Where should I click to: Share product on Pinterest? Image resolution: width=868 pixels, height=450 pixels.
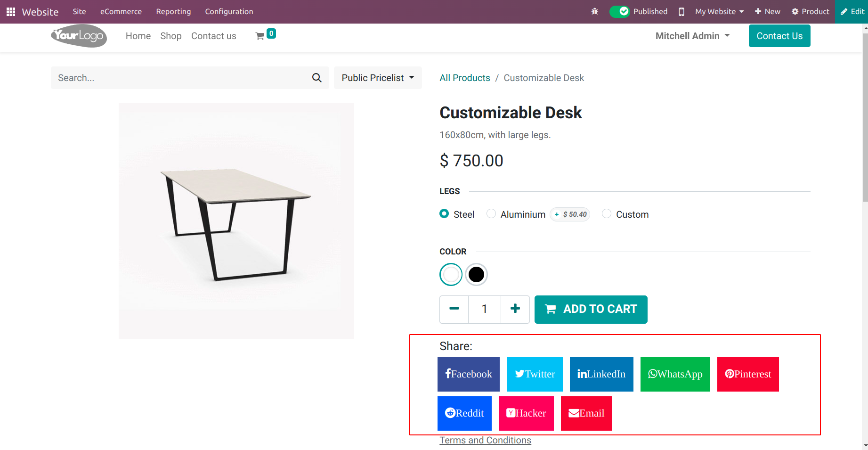click(x=748, y=374)
